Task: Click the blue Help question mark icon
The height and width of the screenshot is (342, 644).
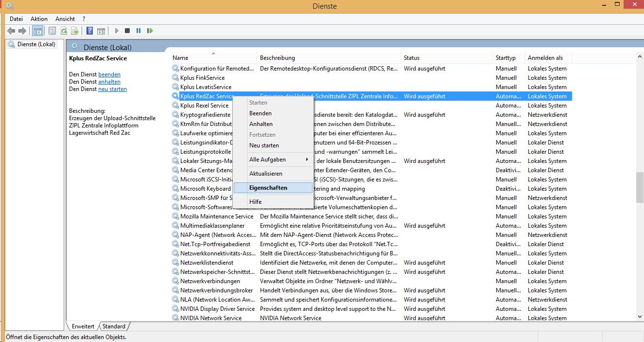Action: (89, 31)
